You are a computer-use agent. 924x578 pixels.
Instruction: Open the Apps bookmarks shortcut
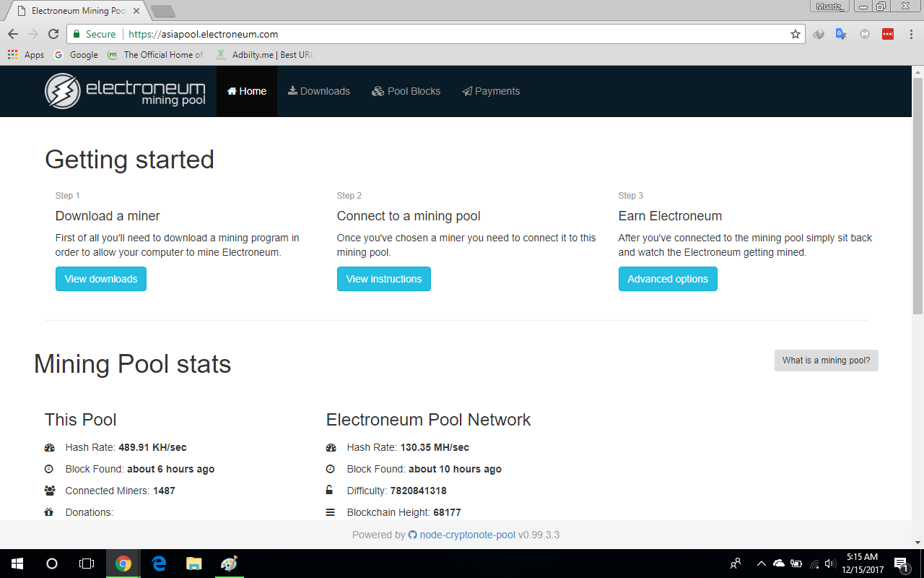26,54
